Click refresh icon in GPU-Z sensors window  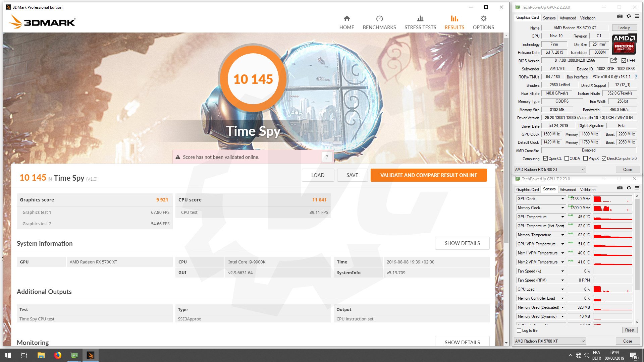click(629, 188)
